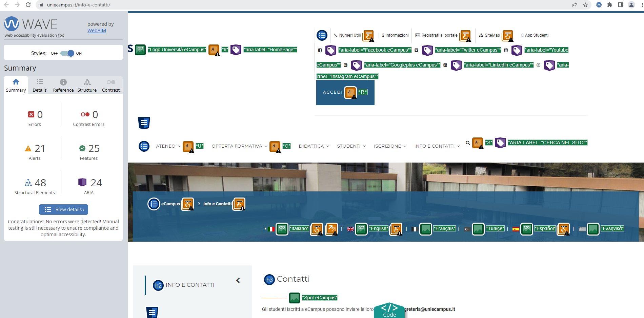This screenshot has height=318, width=644.
Task: Open the Summary tab in WAVE
Action: tap(16, 85)
